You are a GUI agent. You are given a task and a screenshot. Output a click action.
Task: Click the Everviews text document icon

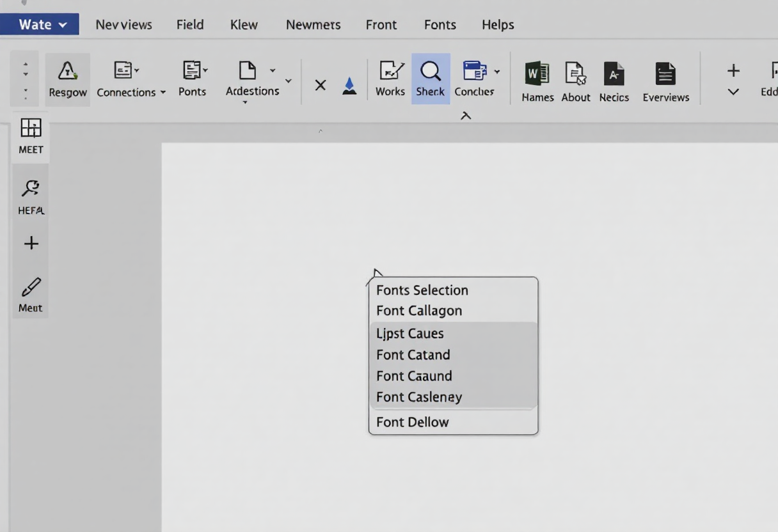pos(665,74)
